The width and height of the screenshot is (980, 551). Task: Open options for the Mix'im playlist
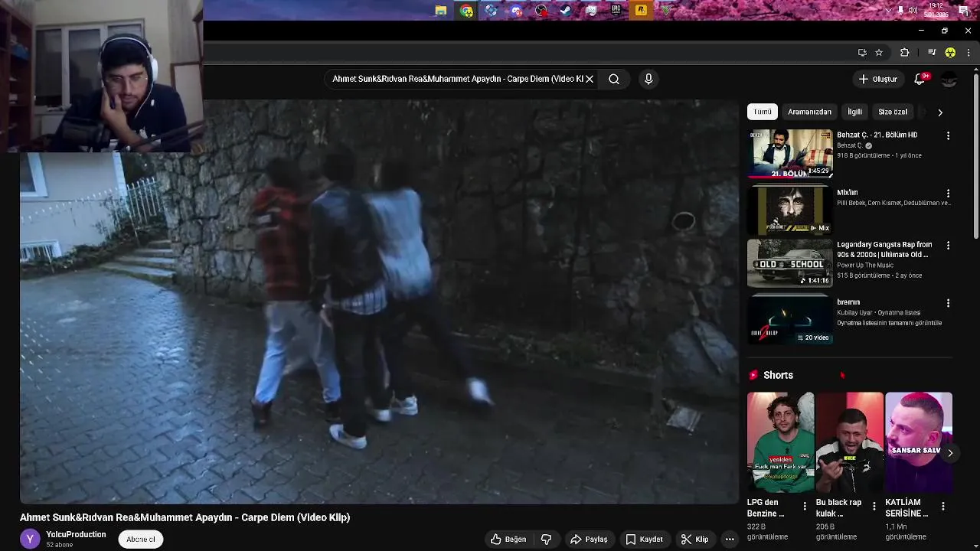click(948, 194)
